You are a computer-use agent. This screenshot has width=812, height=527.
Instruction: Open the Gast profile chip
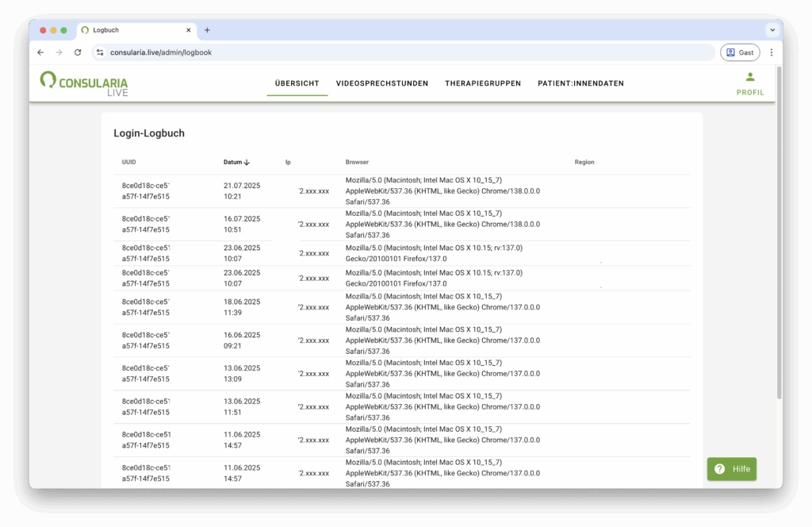click(739, 52)
